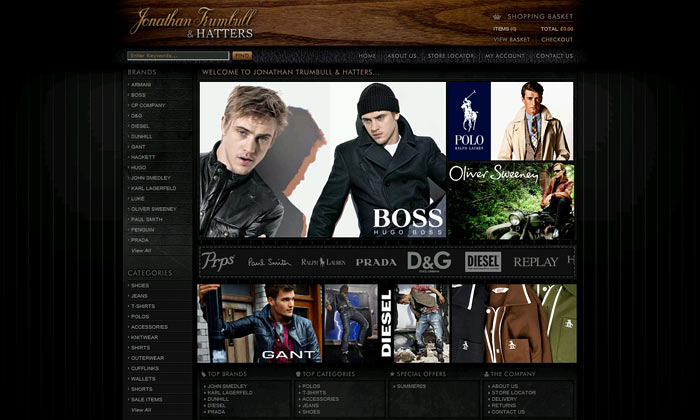
Task: Open Returns under The Company
Action: pos(504,406)
